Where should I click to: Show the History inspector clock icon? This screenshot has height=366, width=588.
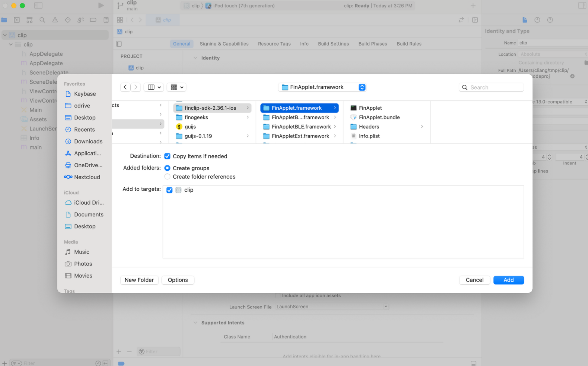(x=537, y=20)
